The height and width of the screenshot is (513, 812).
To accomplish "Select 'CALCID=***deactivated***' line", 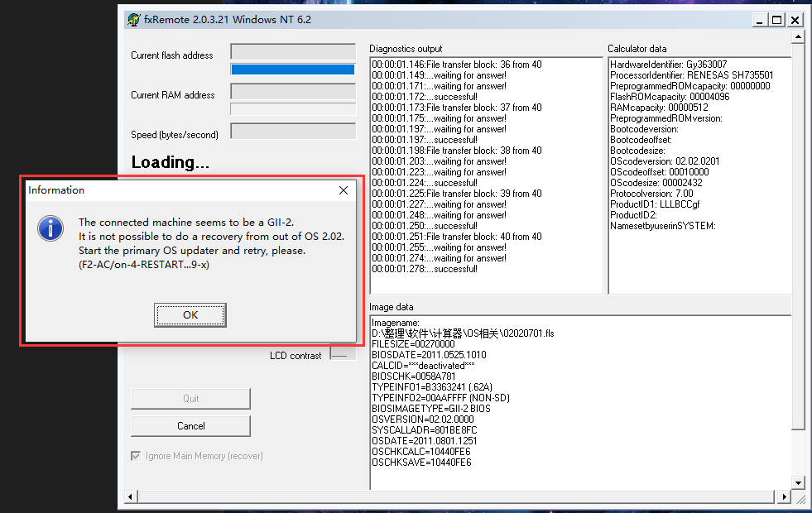I will pos(423,366).
